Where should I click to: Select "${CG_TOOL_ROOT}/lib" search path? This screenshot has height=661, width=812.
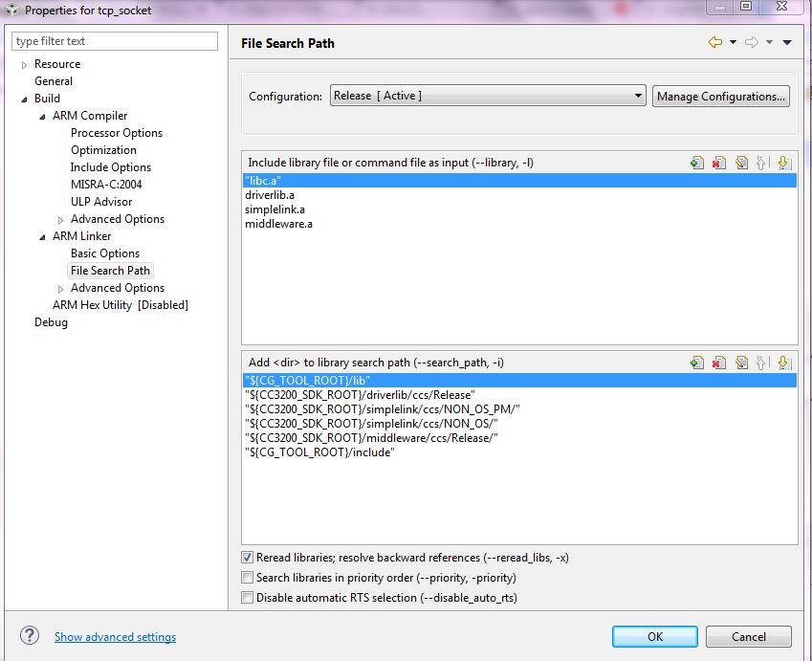[x=519, y=380]
